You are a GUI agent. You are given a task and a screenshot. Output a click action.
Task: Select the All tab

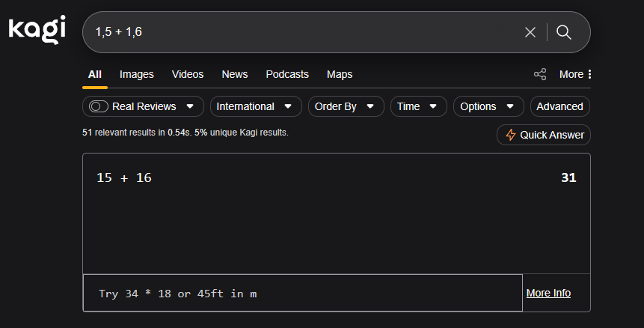point(95,74)
